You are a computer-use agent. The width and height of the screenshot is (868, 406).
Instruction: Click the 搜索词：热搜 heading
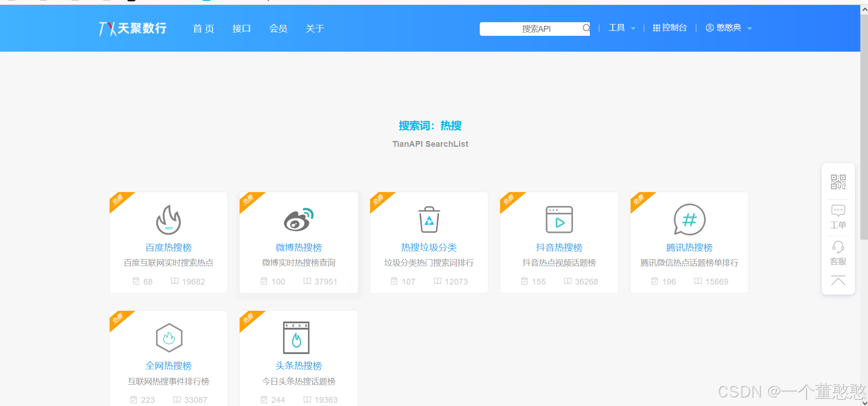coord(430,126)
